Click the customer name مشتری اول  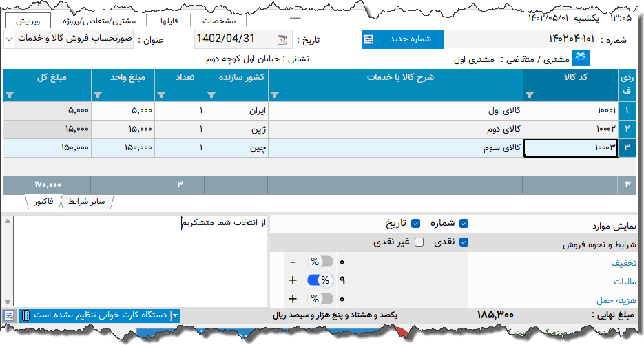(x=474, y=59)
